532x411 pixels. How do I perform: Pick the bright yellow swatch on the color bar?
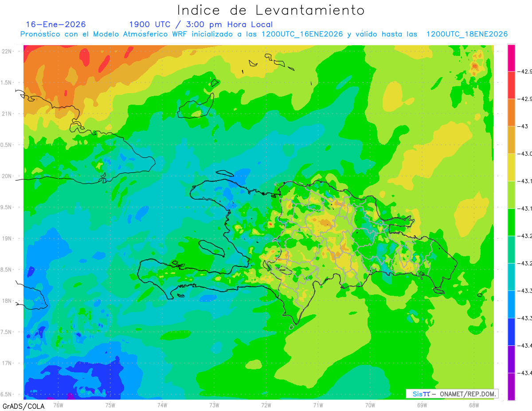coord(511,167)
